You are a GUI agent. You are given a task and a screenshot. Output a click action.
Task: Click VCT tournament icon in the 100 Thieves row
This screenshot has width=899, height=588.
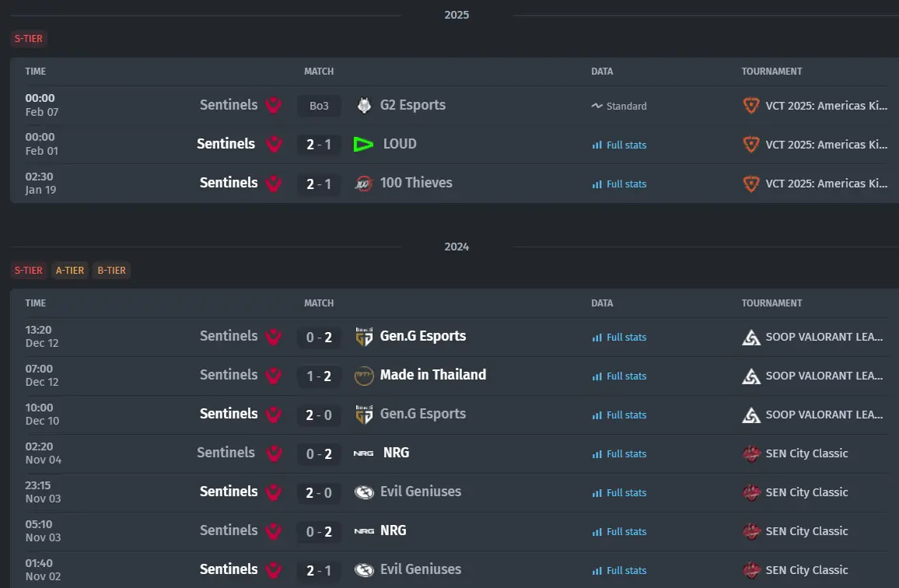[x=751, y=184]
